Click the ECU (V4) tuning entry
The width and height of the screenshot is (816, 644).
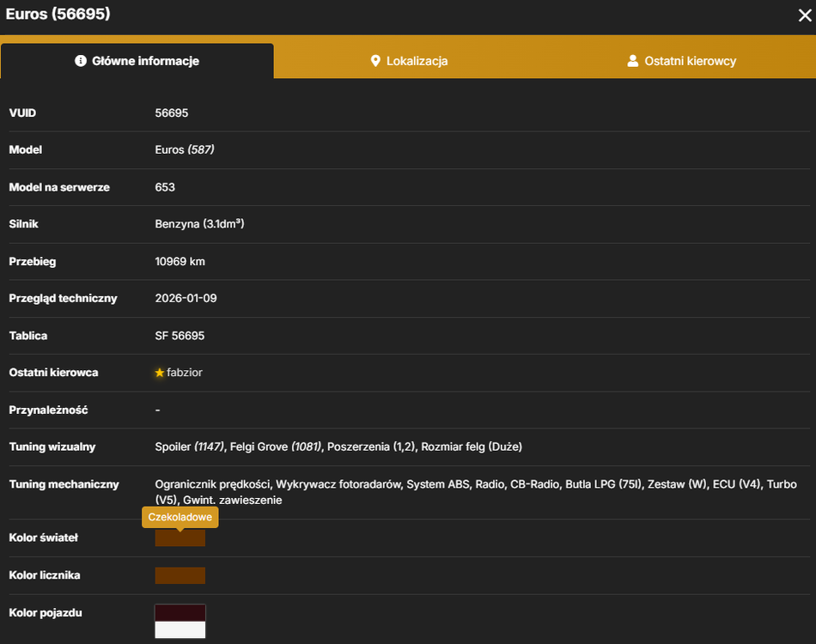(736, 484)
